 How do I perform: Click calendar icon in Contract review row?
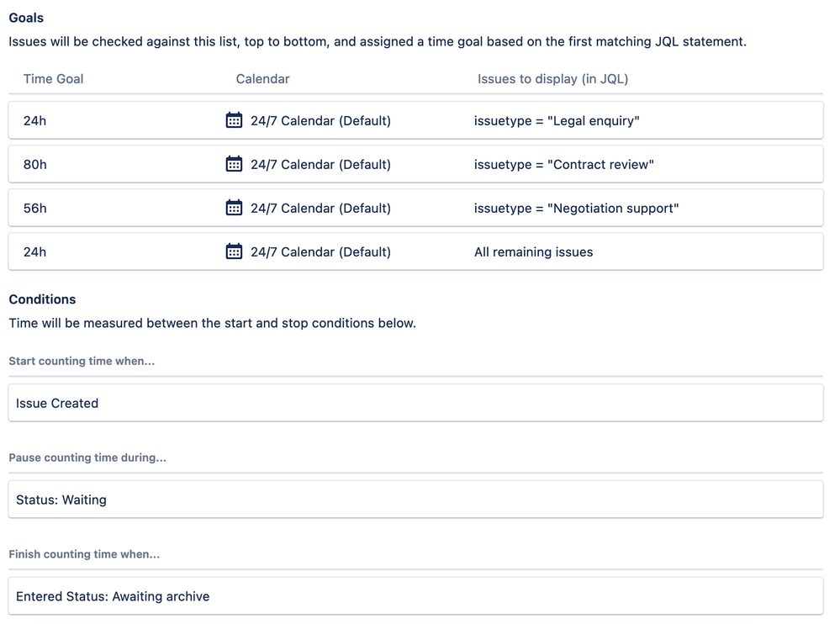(x=234, y=164)
